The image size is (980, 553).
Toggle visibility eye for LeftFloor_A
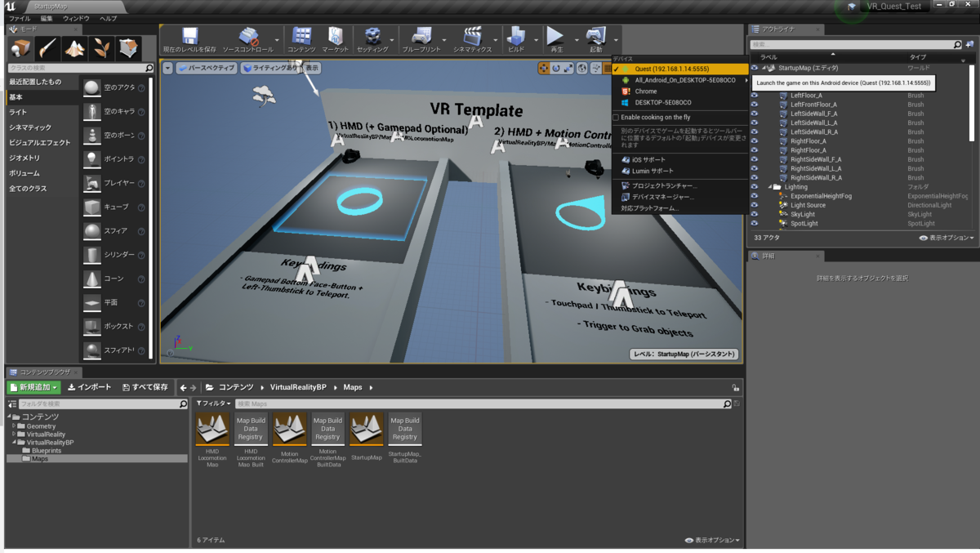(x=755, y=96)
